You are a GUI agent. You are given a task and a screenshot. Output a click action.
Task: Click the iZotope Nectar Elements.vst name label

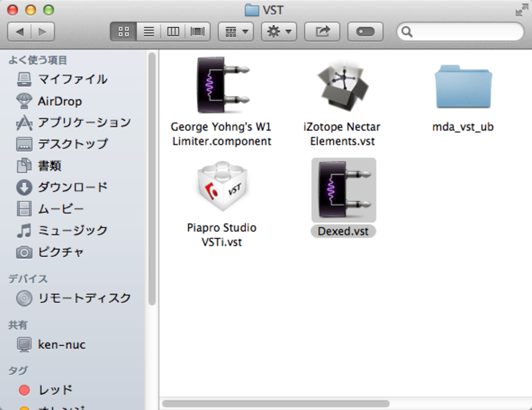(342, 134)
